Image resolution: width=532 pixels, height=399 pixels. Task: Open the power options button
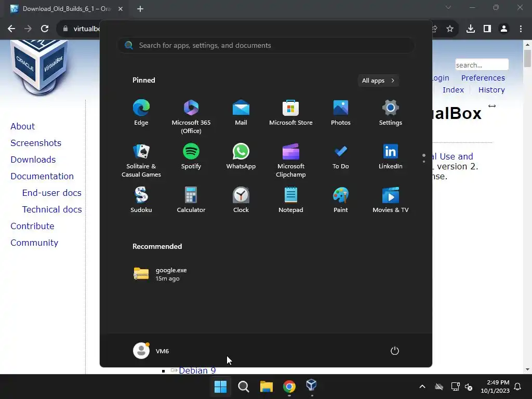click(x=395, y=351)
